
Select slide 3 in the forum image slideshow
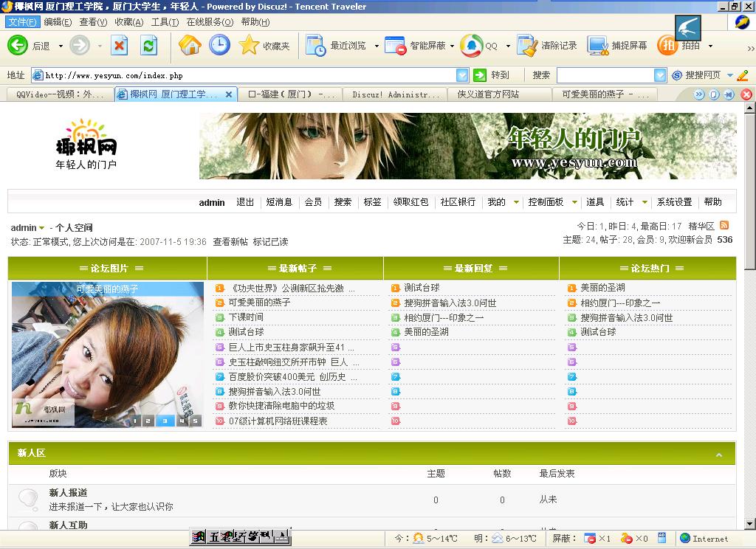pyautogui.click(x=165, y=421)
